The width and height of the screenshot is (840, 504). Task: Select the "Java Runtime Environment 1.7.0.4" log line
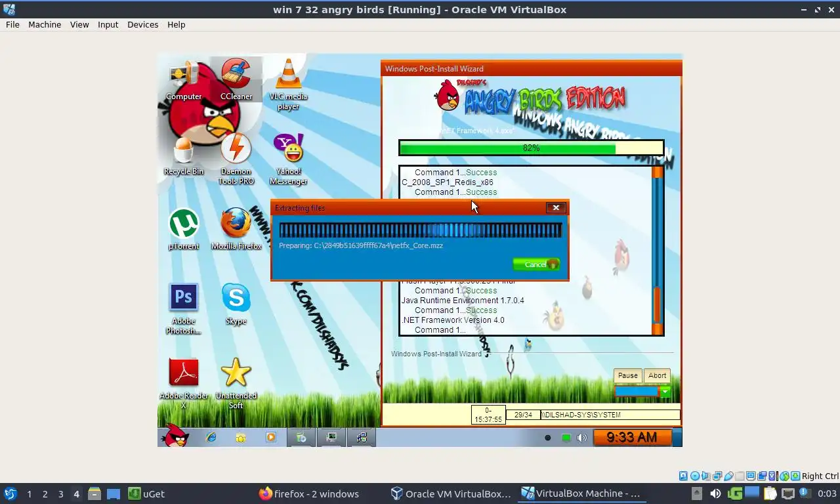pos(463,301)
